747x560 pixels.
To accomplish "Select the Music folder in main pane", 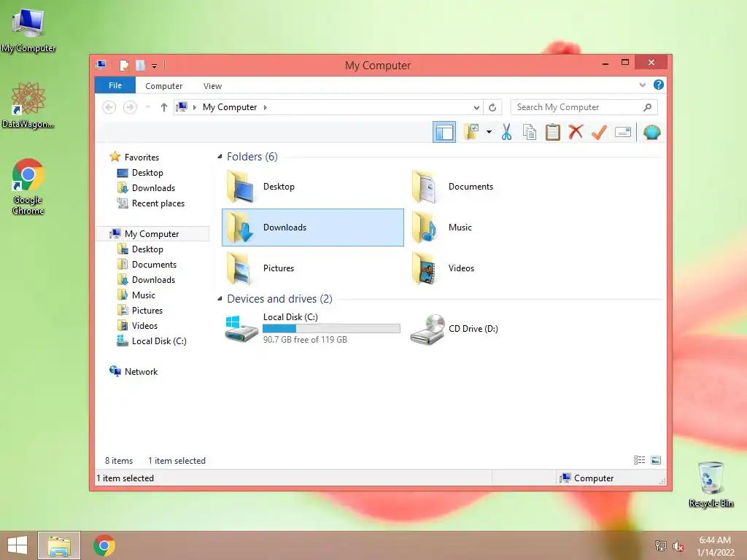I will tap(498, 227).
